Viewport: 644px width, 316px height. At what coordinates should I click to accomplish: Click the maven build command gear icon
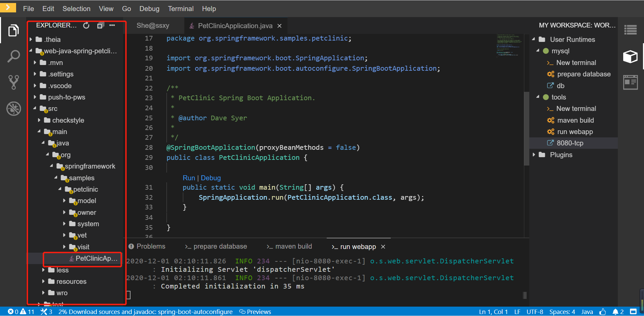550,120
